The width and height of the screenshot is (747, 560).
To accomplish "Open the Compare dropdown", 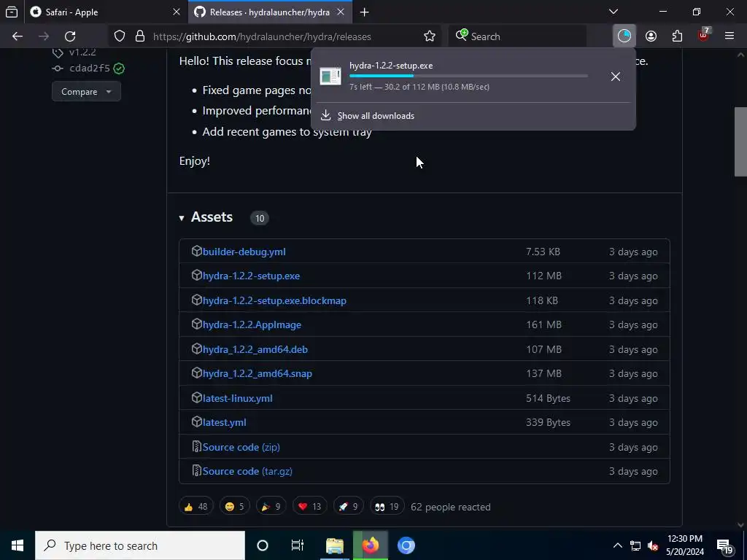I will [x=86, y=91].
